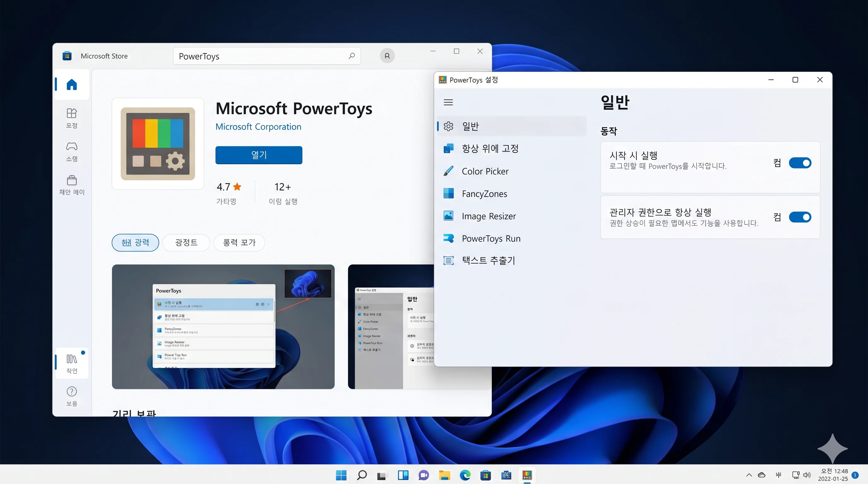
Task: Select the 광정트 tab pill
Action: pos(186,243)
